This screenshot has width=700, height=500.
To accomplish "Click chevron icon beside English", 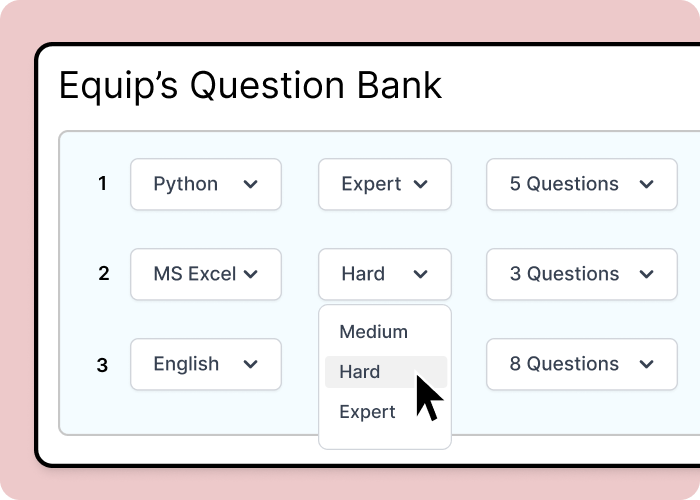I will (x=250, y=364).
